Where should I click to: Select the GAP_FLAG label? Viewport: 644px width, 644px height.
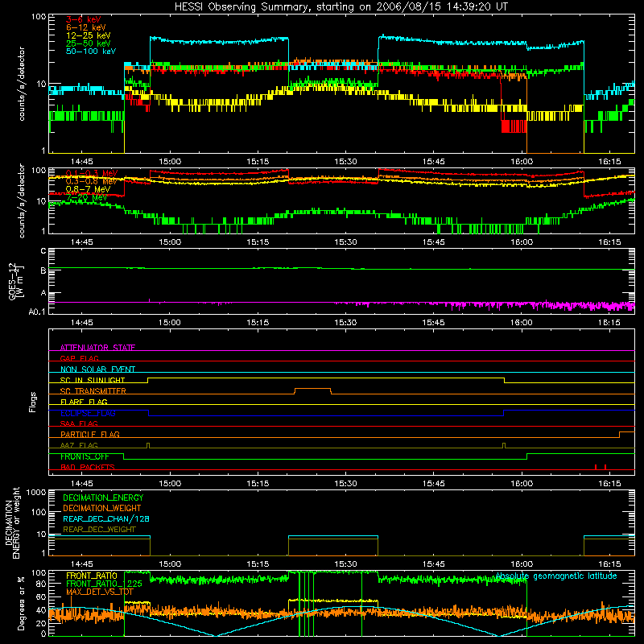coord(79,358)
